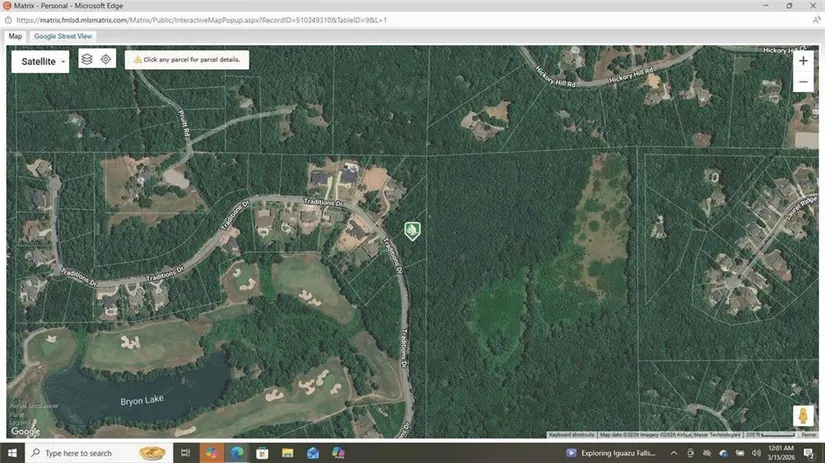The width and height of the screenshot is (825, 463).
Task: Open the map layers icon
Action: pyautogui.click(x=87, y=60)
